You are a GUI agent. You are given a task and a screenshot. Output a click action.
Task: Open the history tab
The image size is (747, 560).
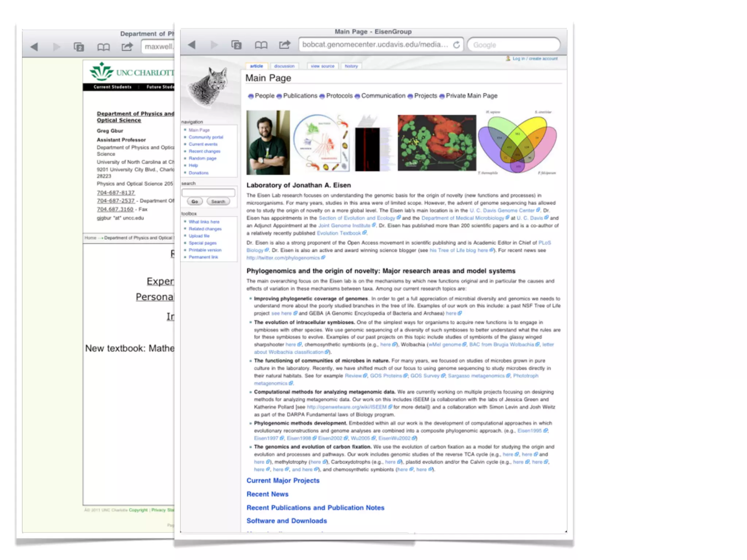pos(351,66)
